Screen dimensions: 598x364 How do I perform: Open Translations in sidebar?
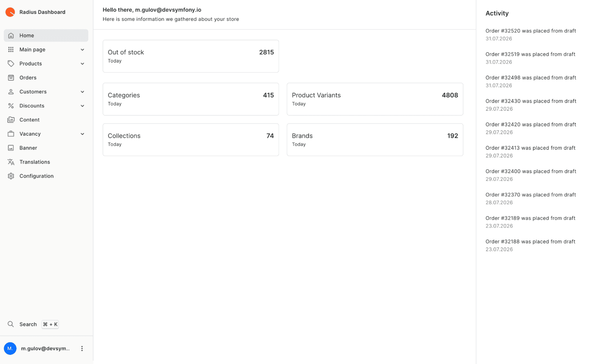click(46, 162)
